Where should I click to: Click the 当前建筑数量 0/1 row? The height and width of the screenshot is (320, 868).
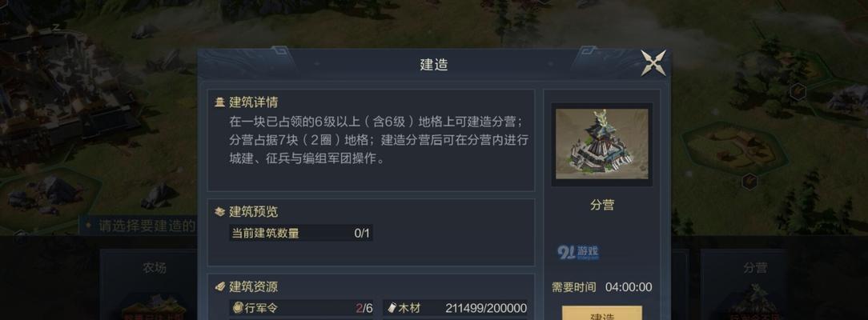pyautogui.click(x=300, y=234)
